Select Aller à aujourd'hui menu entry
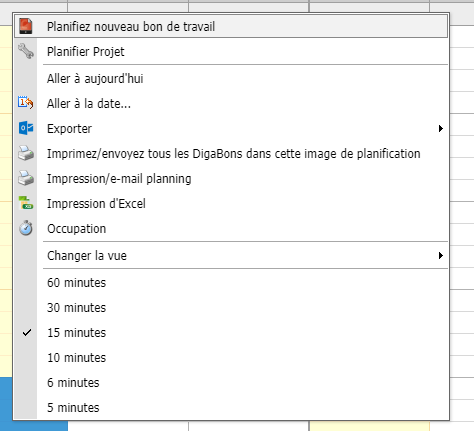Screen dimensions: 474x431 tap(231, 79)
